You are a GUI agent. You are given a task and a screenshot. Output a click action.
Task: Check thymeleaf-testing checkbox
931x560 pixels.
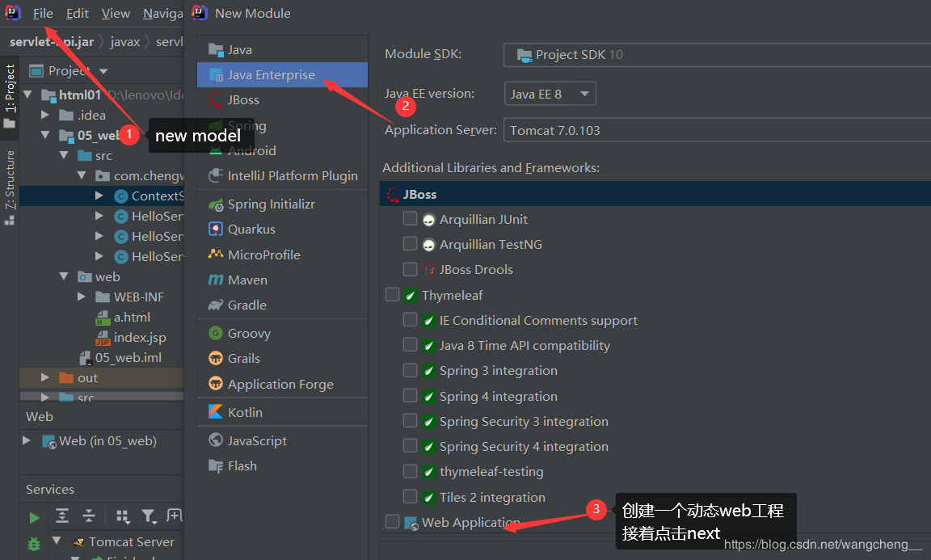(x=410, y=471)
